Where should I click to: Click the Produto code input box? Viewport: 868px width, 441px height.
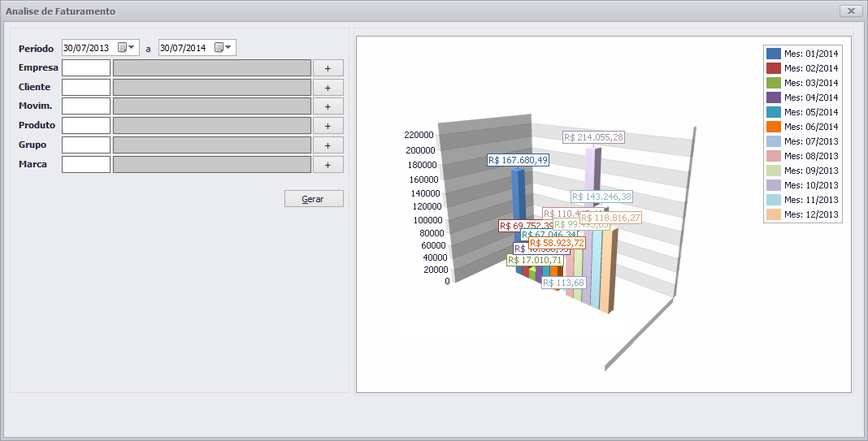(x=86, y=126)
